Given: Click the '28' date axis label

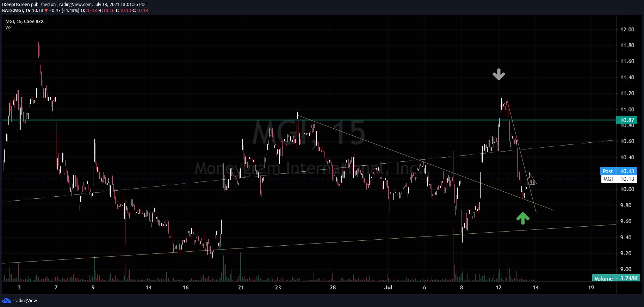Looking at the screenshot, I should pyautogui.click(x=333, y=287).
